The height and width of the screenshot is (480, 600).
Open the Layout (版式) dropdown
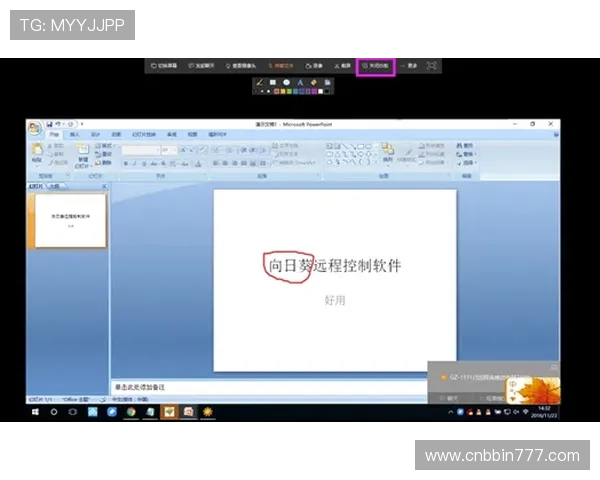(x=105, y=146)
